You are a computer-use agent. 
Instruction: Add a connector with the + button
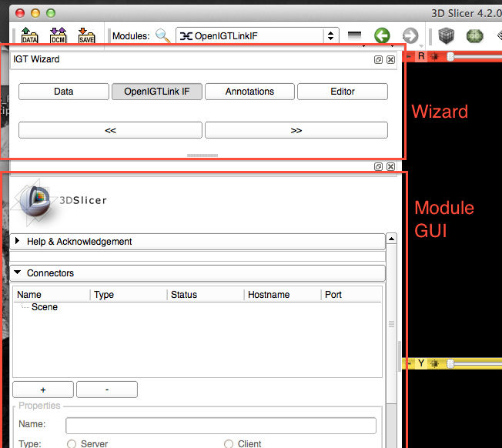[43, 389]
